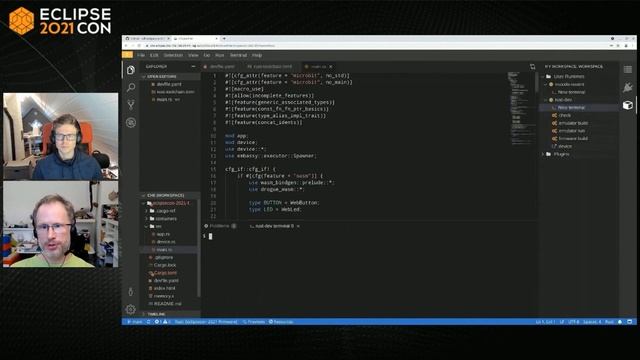Toggle bottom panel icon in status bar

click(x=630, y=322)
